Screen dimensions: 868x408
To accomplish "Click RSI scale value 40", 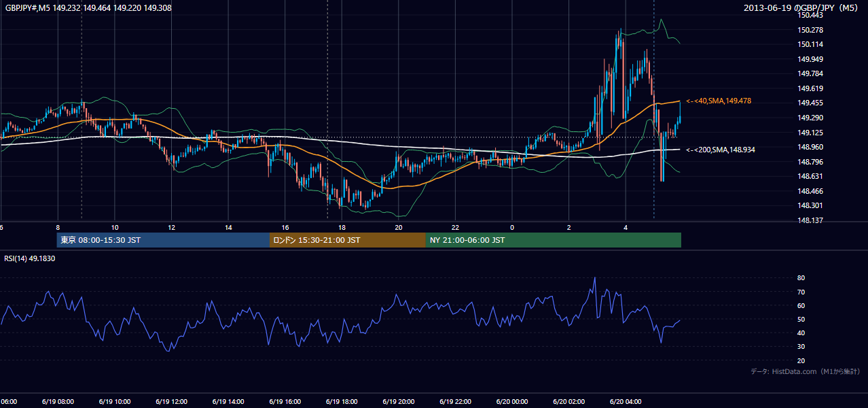I will click(801, 333).
